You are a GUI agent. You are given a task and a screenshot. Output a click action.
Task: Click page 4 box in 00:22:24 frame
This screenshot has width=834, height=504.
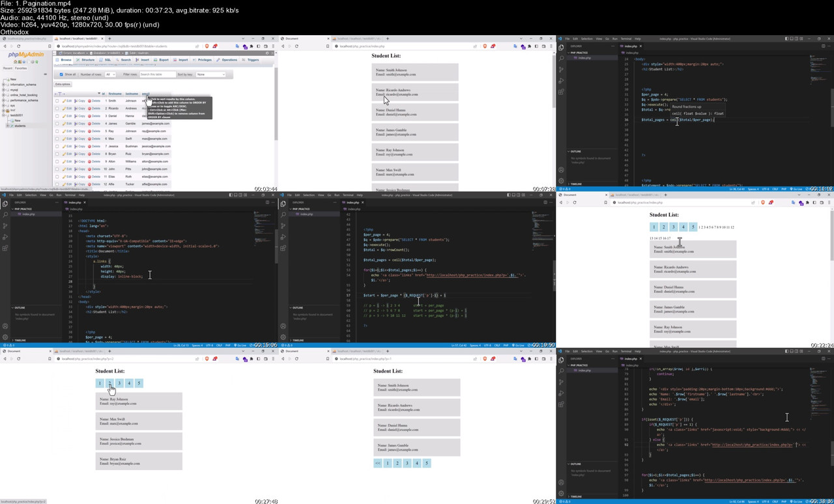[683, 227]
